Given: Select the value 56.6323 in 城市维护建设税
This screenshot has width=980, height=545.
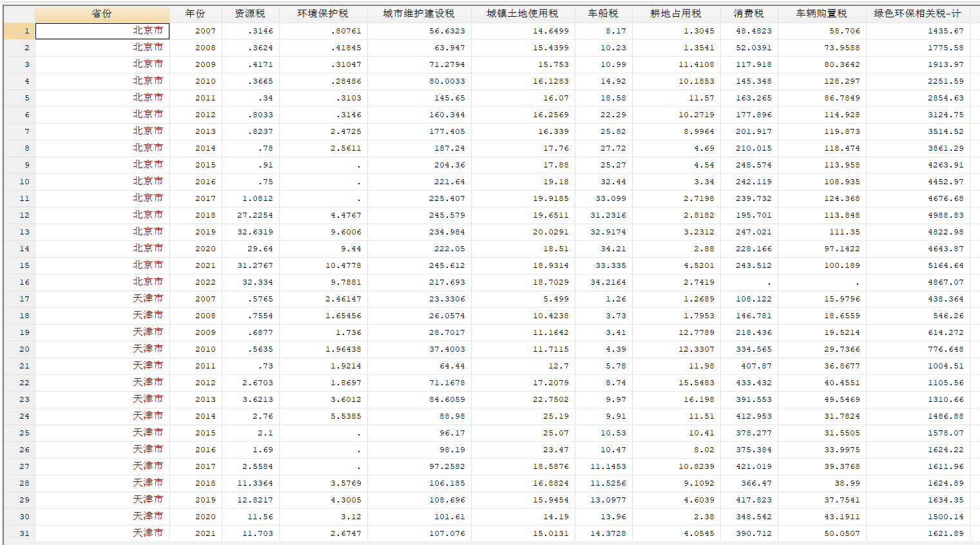Looking at the screenshot, I should pyautogui.click(x=419, y=31).
